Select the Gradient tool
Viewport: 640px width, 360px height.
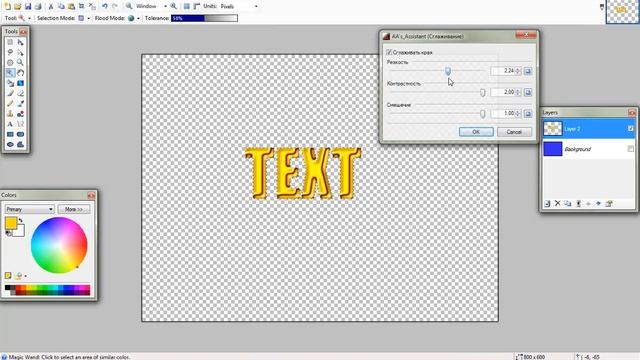pyautogui.click(x=20, y=83)
